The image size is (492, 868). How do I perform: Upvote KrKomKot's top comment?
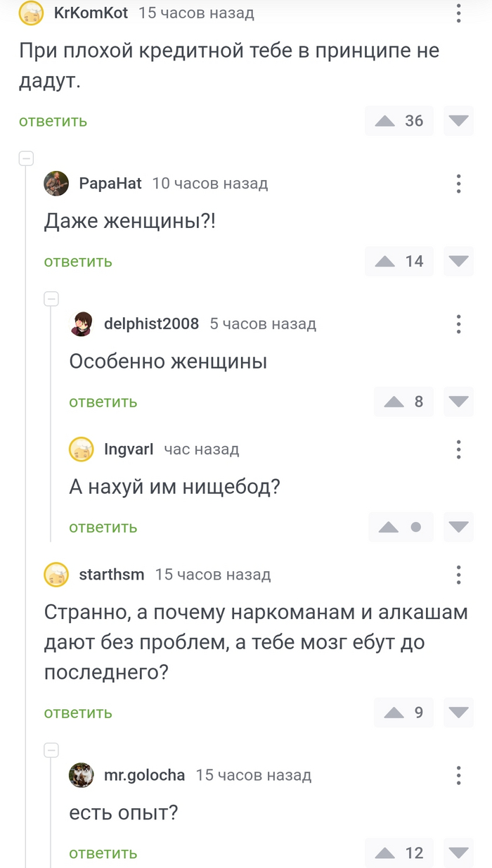pos(384,121)
